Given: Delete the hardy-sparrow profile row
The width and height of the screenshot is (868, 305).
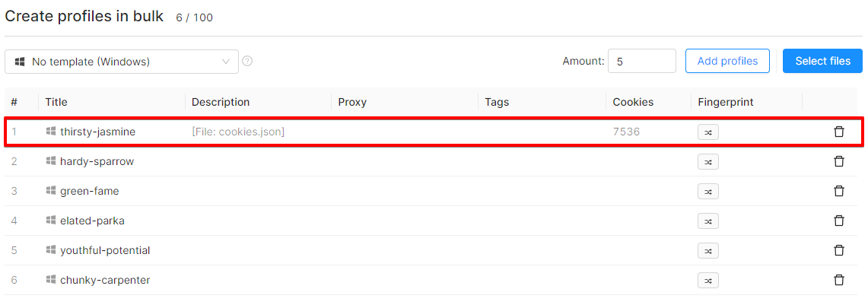Looking at the screenshot, I should point(839,161).
